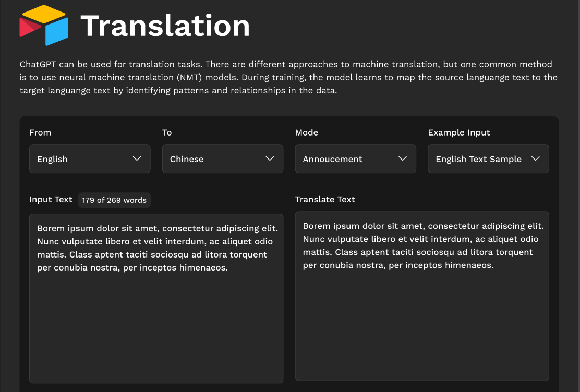Viewport: 580px width, 392px height.
Task: Click the chevron beside English Text Sample
Action: coord(536,158)
